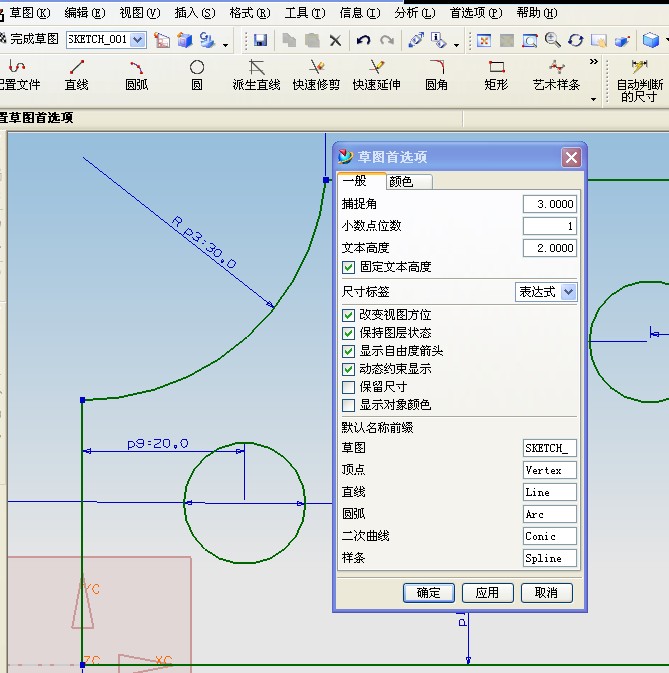Click the 小数点位数 input field
669x673 pixels.
549,226
